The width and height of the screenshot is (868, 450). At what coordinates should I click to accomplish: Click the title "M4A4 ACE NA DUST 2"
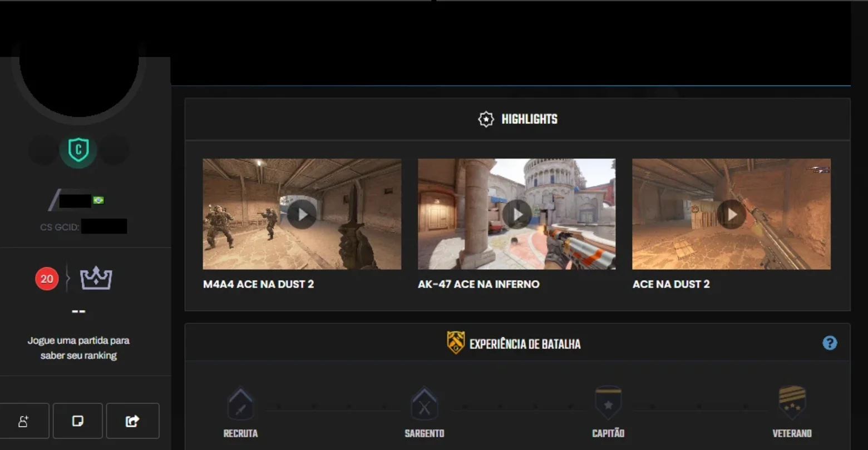259,284
